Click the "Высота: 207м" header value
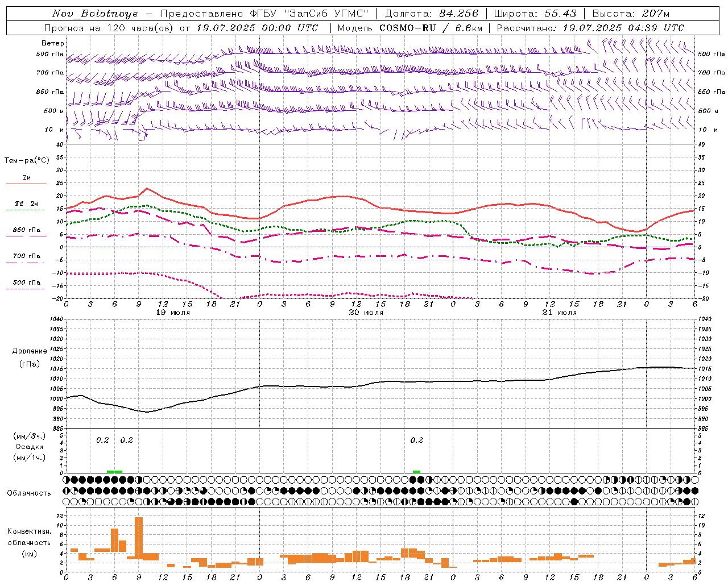The width and height of the screenshot is (728, 582). point(631,14)
